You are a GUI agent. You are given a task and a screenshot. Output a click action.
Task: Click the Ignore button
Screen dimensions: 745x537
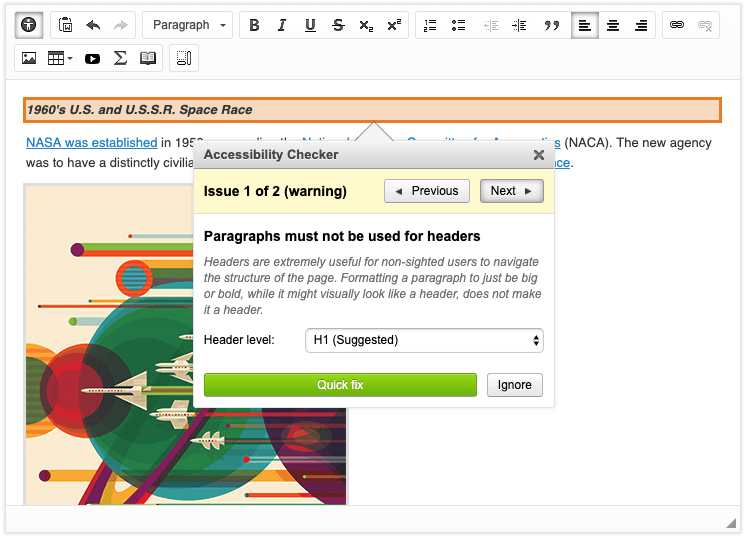click(515, 384)
